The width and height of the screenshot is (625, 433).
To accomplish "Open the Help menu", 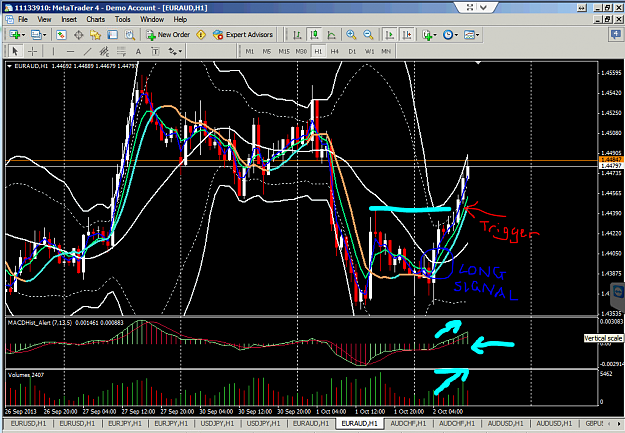I will 180,19.
